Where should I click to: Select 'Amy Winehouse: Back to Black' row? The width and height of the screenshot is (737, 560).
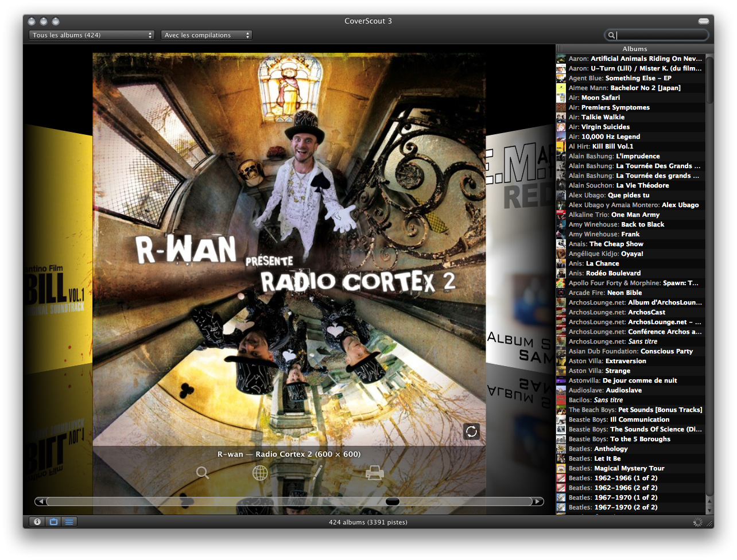(x=630, y=224)
